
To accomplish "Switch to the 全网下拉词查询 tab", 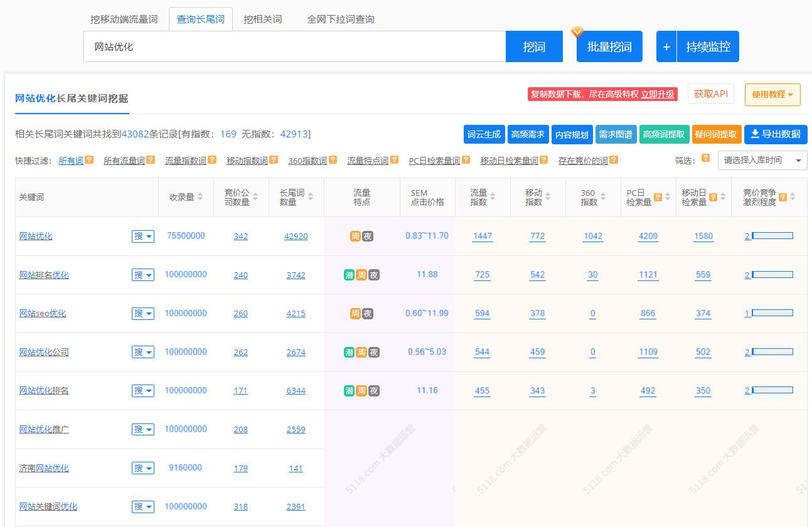I will pos(340,19).
